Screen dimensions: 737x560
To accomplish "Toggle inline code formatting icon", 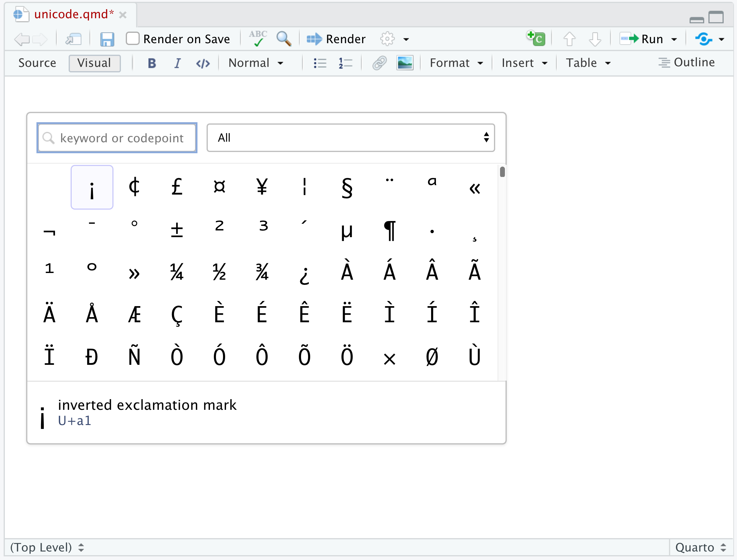I will pyautogui.click(x=203, y=63).
